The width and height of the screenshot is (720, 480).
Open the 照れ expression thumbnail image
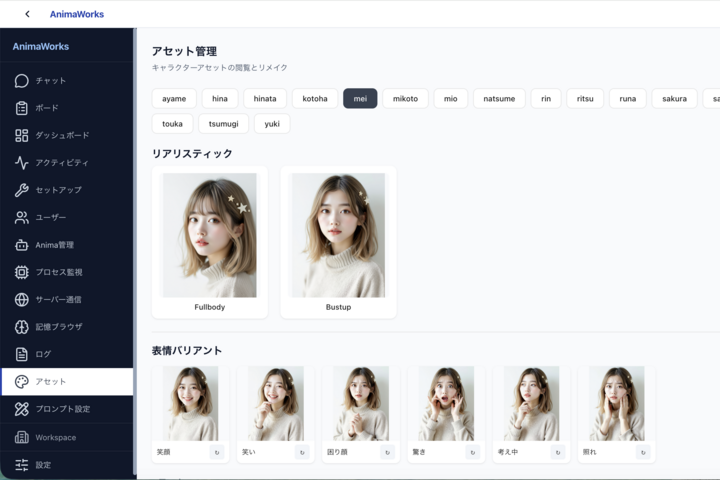(x=617, y=403)
